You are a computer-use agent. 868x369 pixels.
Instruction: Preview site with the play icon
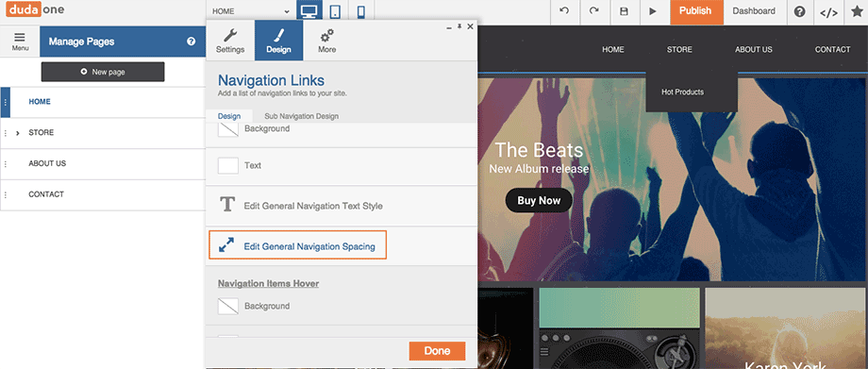click(x=653, y=11)
